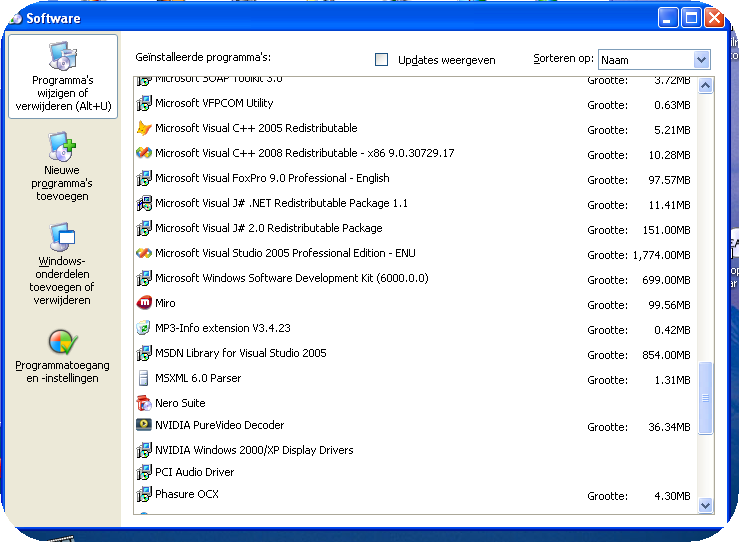Click the MSXML 6.0 Parser icon
740x543 pixels.
(143, 378)
